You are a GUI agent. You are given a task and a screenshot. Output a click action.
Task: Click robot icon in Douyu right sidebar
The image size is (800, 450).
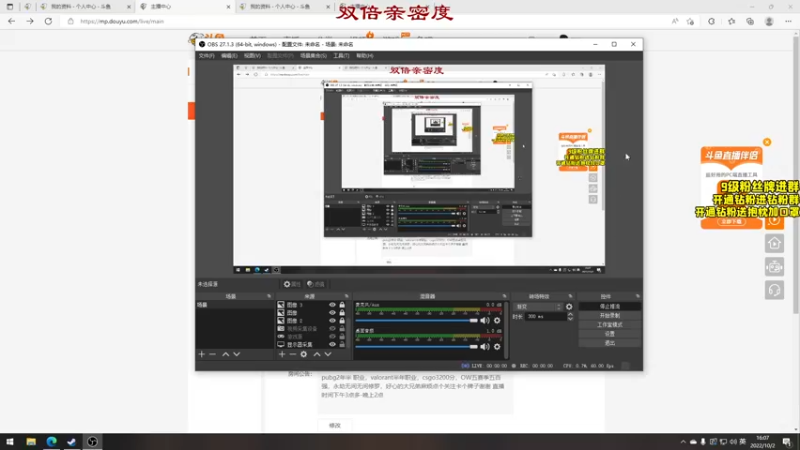774,267
